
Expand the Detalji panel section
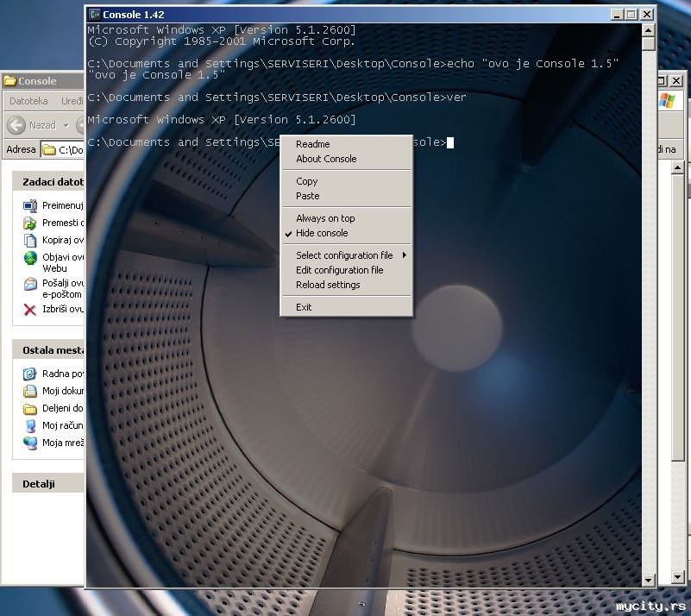point(39,484)
